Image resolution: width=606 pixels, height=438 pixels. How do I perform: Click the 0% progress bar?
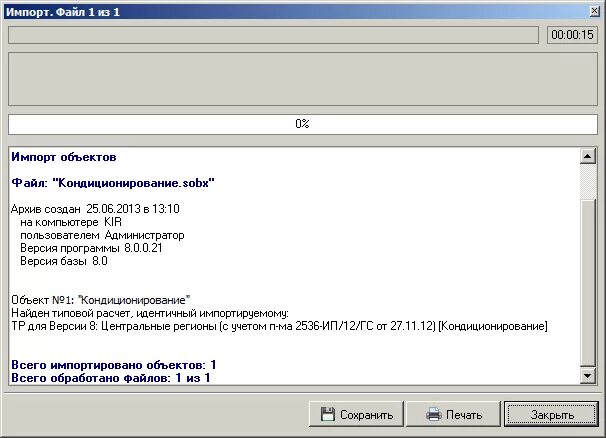pos(303,124)
